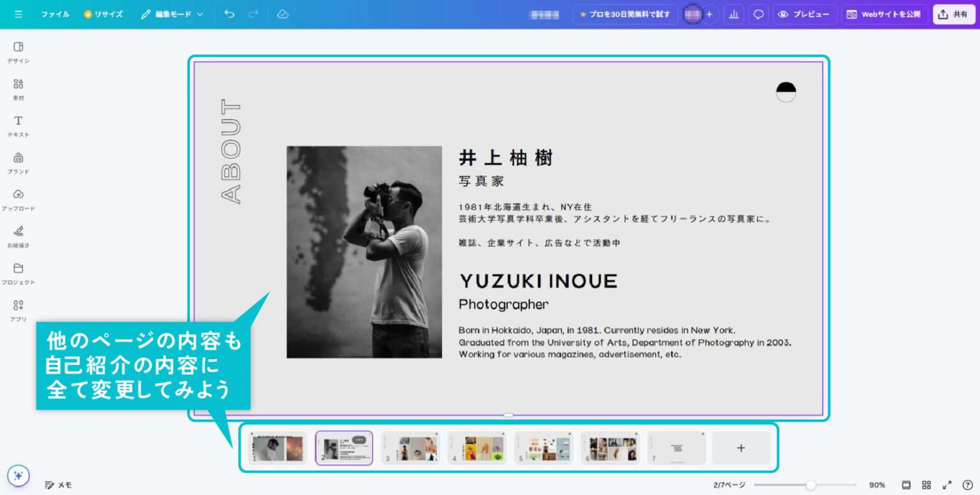The height and width of the screenshot is (495, 980).
Task: Open the ファイル menu
Action: tap(55, 14)
